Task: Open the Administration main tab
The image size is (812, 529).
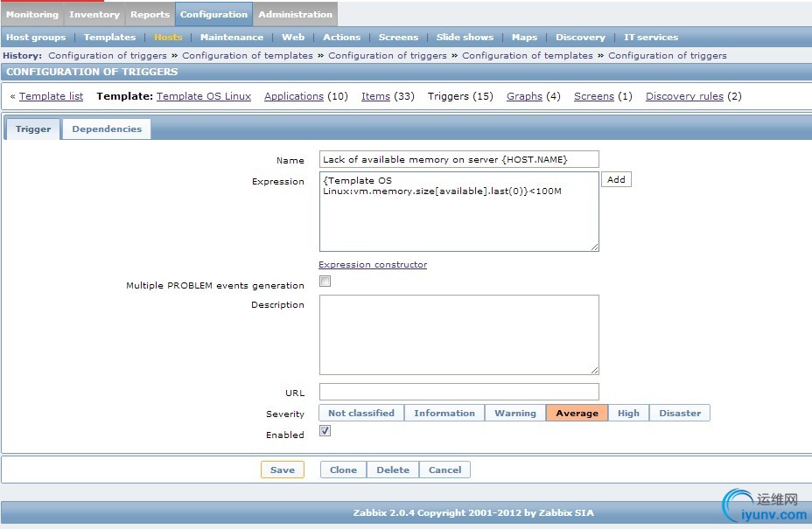Action: pos(295,15)
